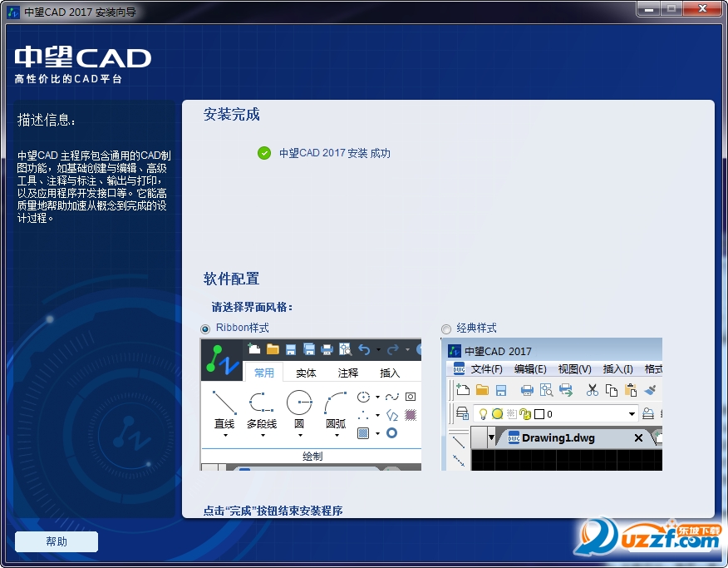This screenshot has width=728, height=568.
Task: Open the 文件(F) menu in classic preview
Action: point(486,369)
